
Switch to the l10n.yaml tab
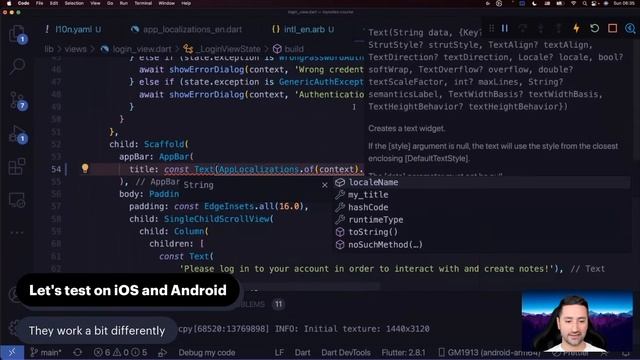pos(73,29)
